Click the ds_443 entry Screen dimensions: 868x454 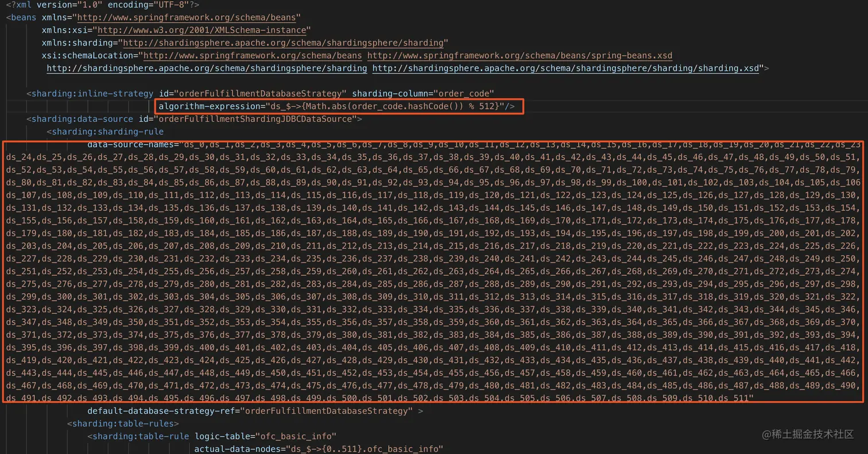coord(21,372)
